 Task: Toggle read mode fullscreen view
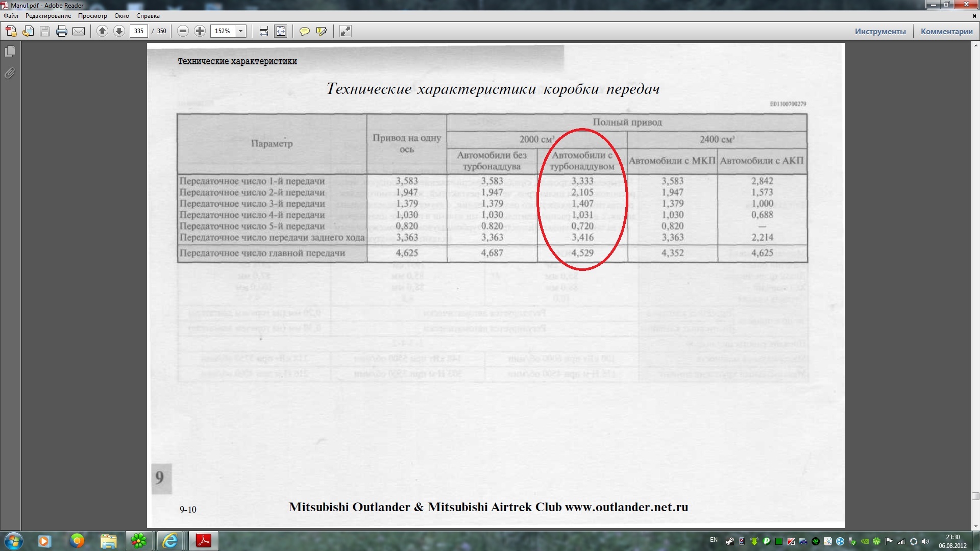pos(346,31)
